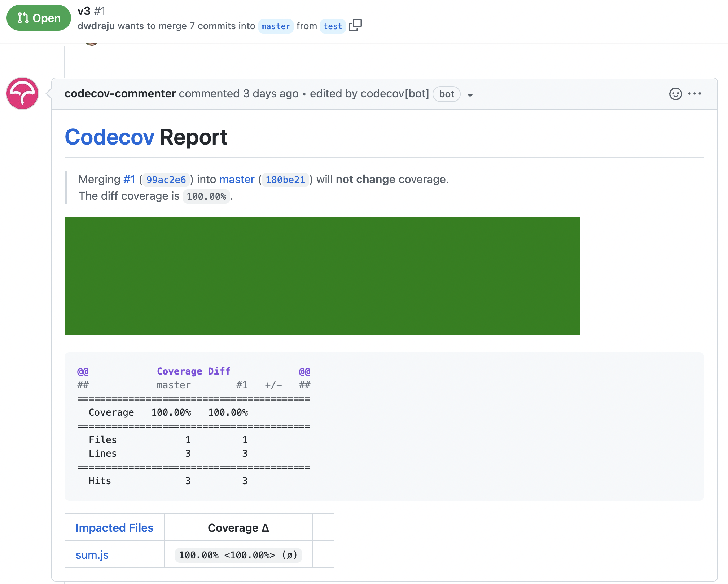Open commit 180be21
The image size is (728, 584).
tap(285, 180)
